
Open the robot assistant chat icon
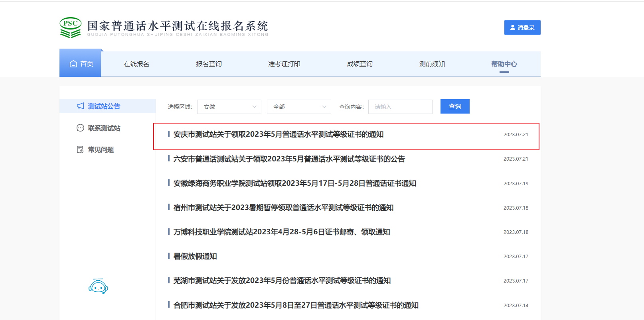point(98,286)
